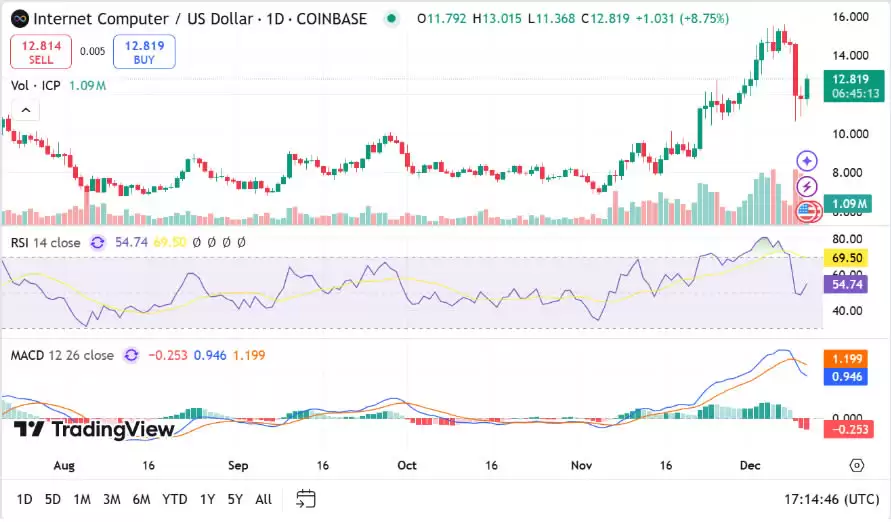Image resolution: width=891 pixels, height=522 pixels.
Task: Click the TradingView logo
Action: (95, 430)
